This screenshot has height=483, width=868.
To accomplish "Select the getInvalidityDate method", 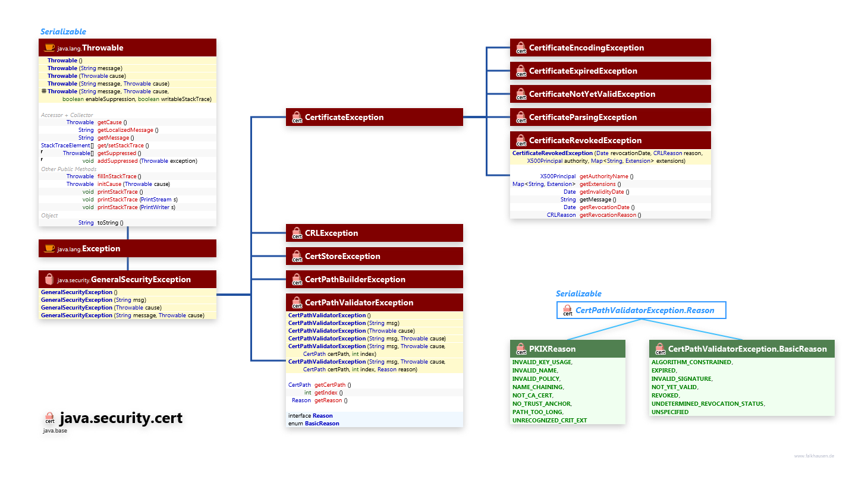I will 602,192.
